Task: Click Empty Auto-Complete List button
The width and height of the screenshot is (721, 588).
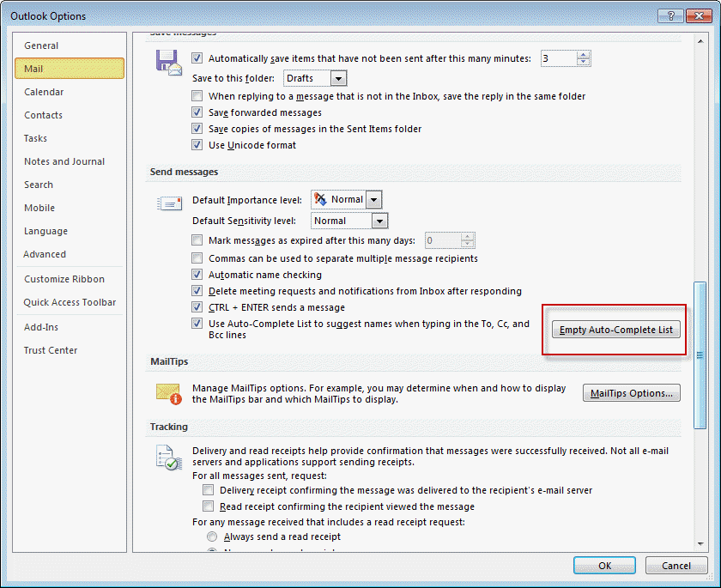Action: 615,330
